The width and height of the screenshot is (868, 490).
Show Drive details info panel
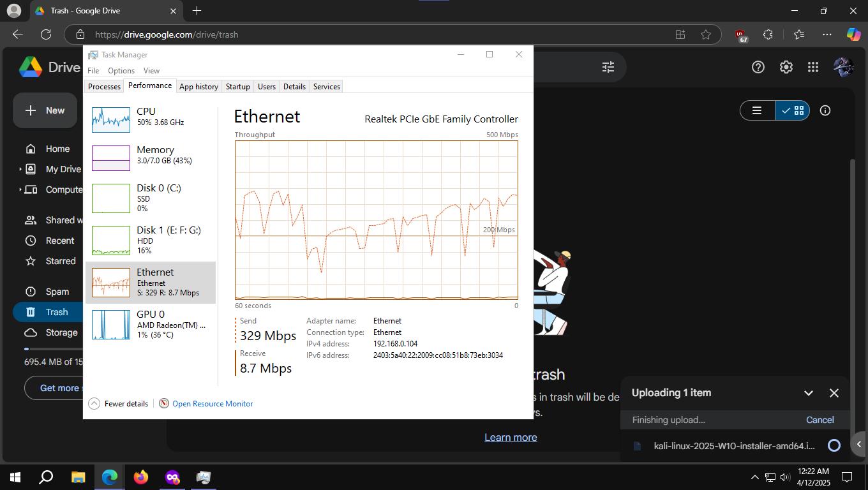click(825, 110)
